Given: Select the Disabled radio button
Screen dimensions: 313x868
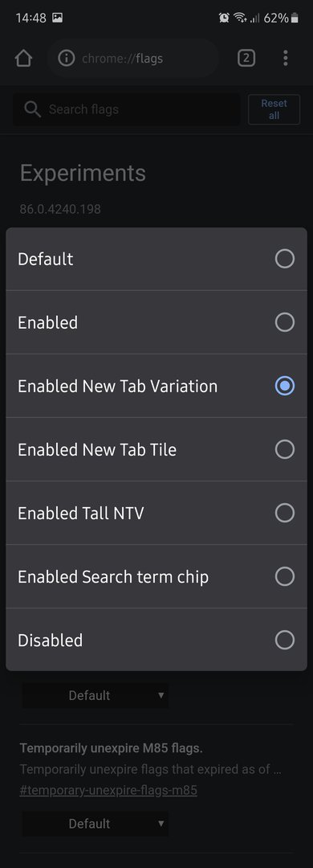Looking at the screenshot, I should (x=285, y=641).
